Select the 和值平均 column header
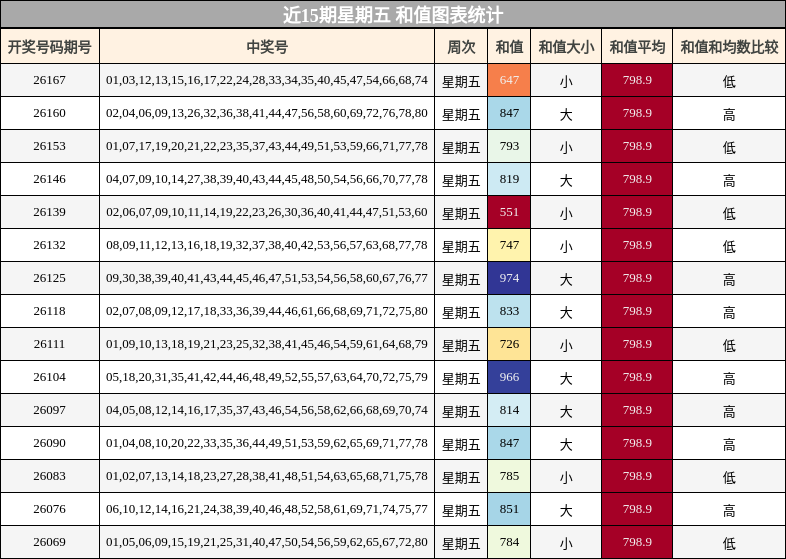Screen dimensions: 786x559 637,47
